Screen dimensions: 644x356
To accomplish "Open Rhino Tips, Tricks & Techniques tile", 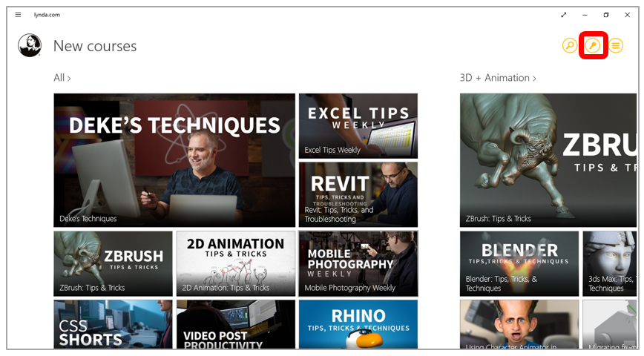I will tap(358, 324).
